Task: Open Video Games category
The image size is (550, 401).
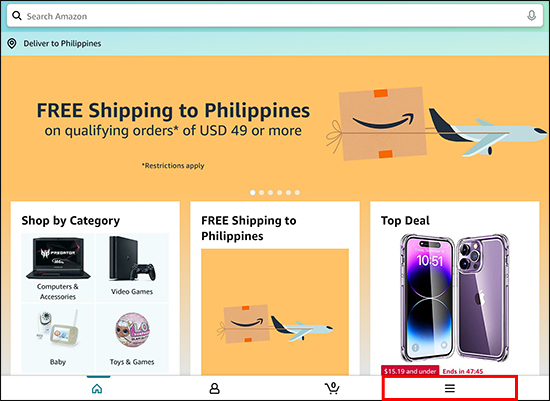Action: (x=132, y=267)
